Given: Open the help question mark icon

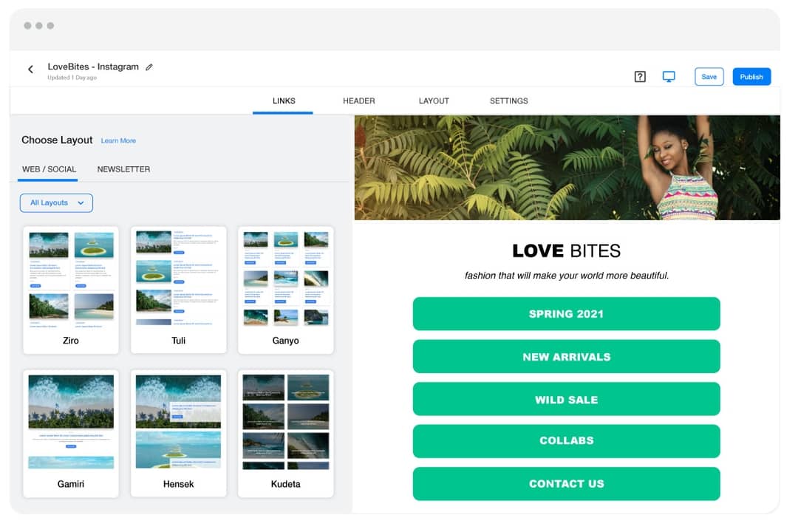Looking at the screenshot, I should coord(640,76).
